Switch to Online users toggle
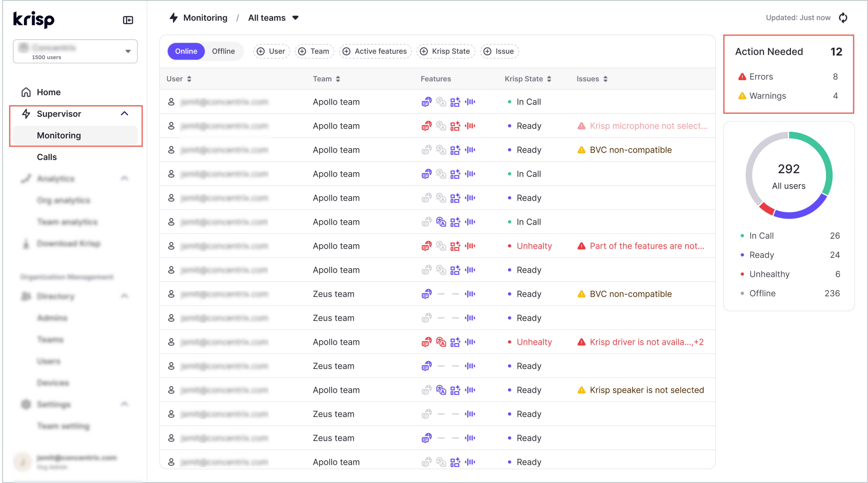868x483 pixels. pos(186,51)
